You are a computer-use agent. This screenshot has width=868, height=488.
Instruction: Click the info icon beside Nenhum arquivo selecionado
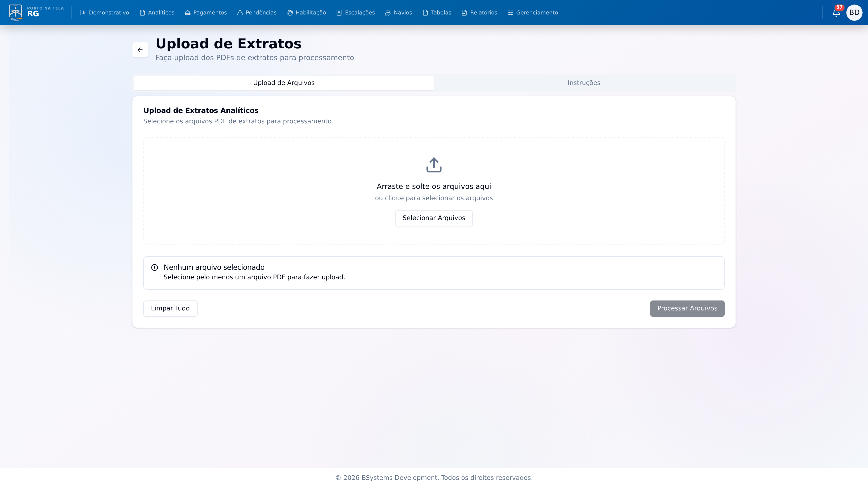pos(155,267)
